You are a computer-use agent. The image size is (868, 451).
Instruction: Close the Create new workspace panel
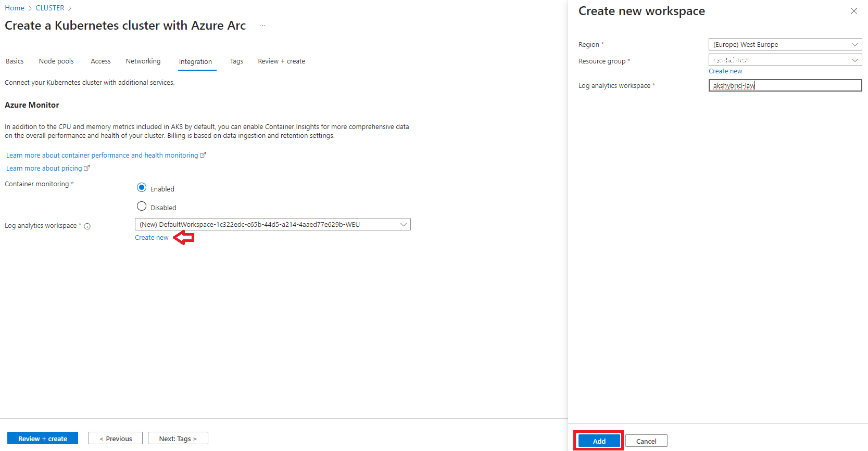point(854,11)
